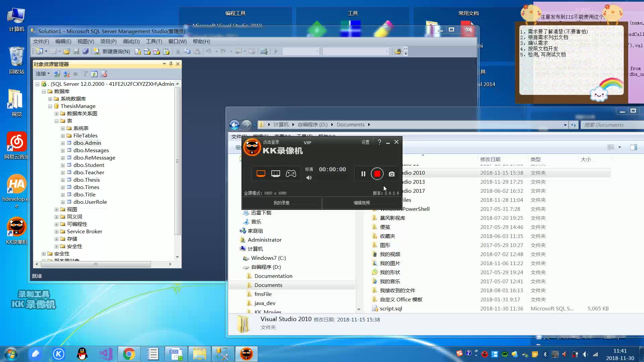Expand the dbo.Student table node
Screen dimensions: 644x362
coord(63,165)
